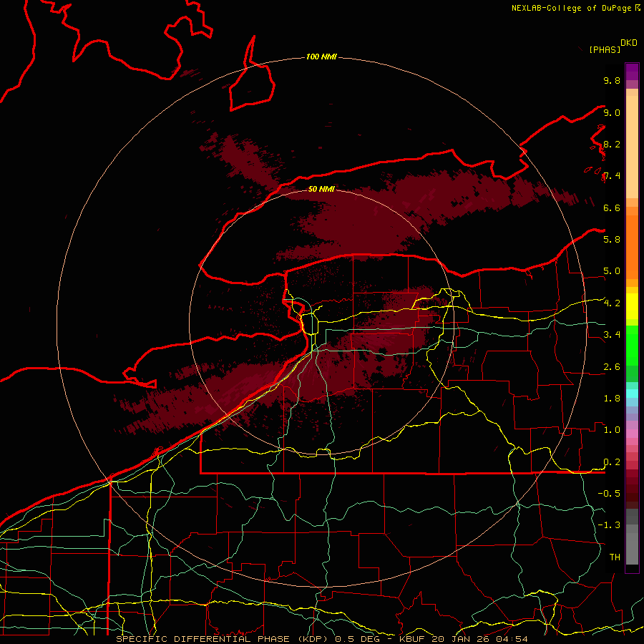Select the 1.8 value on the scale
Image resolution: width=644 pixels, height=644 pixels.
[612, 399]
